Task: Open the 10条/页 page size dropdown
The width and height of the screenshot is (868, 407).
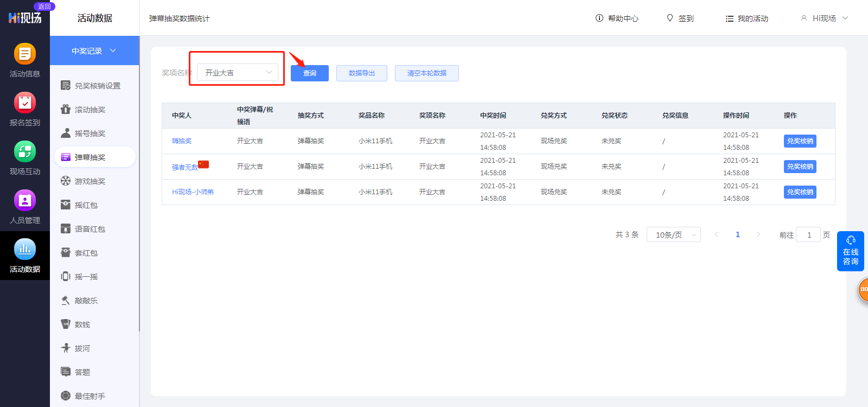Action: (674, 234)
